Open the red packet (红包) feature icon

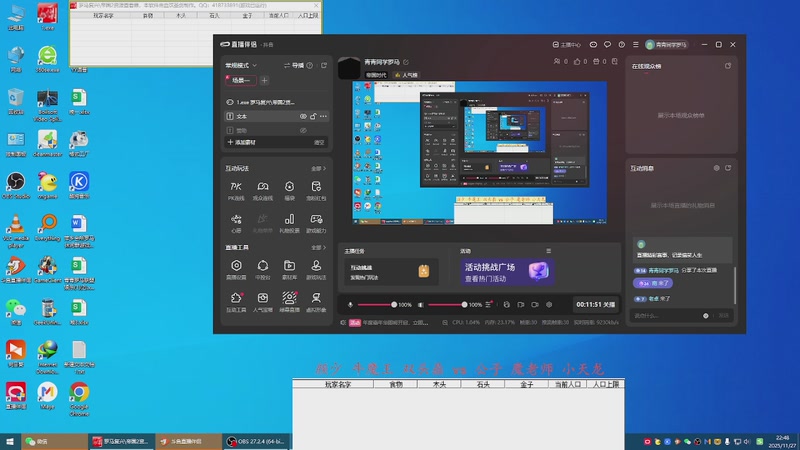(316, 190)
